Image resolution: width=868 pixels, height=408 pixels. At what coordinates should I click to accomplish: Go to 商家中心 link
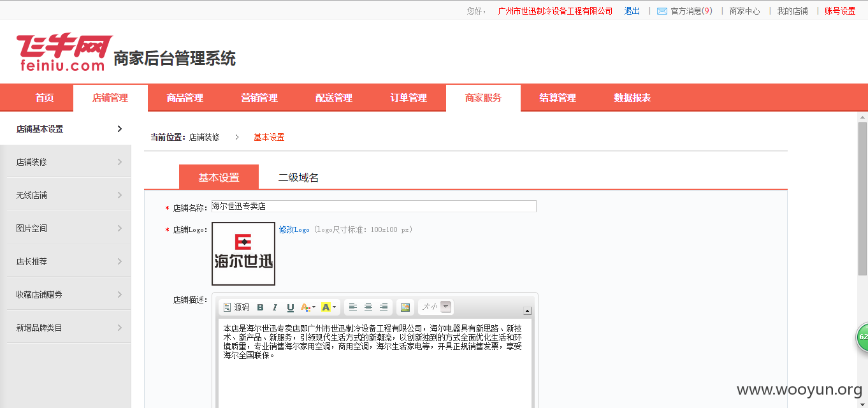tap(744, 11)
